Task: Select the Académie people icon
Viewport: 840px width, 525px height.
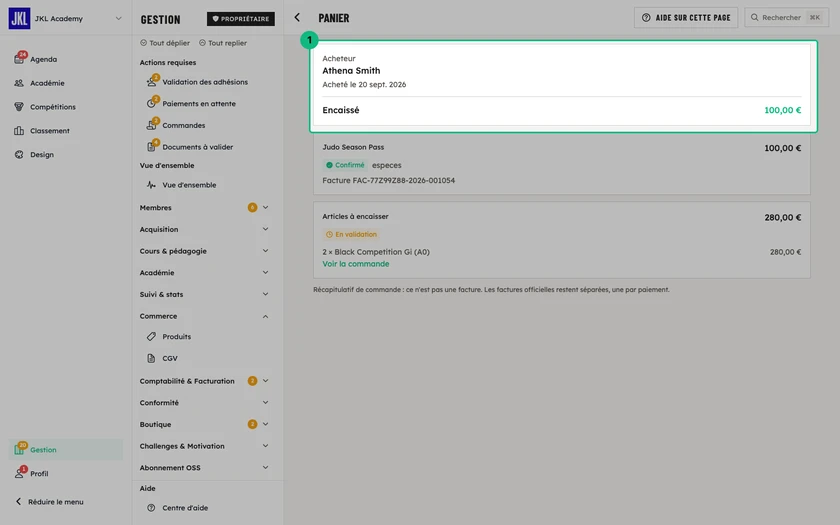Action: click(x=19, y=83)
